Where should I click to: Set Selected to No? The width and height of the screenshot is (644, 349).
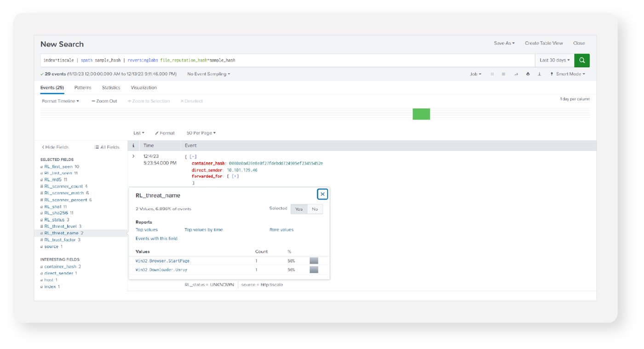click(315, 209)
